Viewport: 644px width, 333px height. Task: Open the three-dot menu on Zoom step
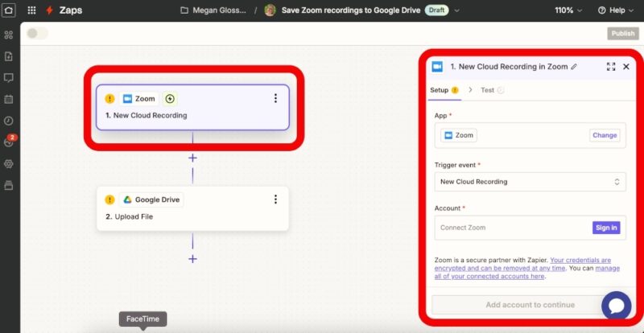[x=275, y=98]
